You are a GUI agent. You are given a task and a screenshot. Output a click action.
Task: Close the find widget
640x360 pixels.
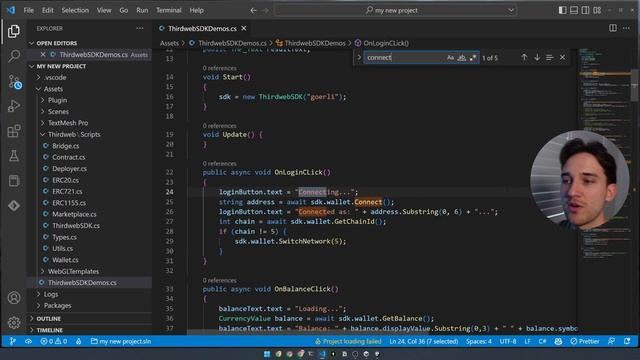point(562,58)
